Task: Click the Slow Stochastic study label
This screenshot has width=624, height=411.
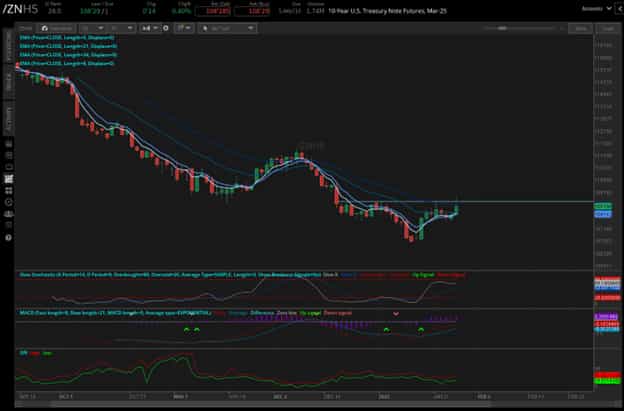Action: point(170,275)
